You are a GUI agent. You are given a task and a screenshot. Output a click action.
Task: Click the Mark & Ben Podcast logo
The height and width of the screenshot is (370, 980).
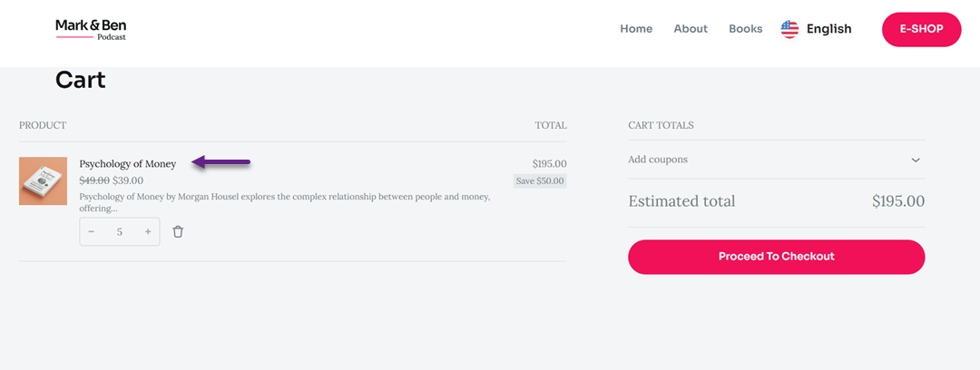click(92, 29)
